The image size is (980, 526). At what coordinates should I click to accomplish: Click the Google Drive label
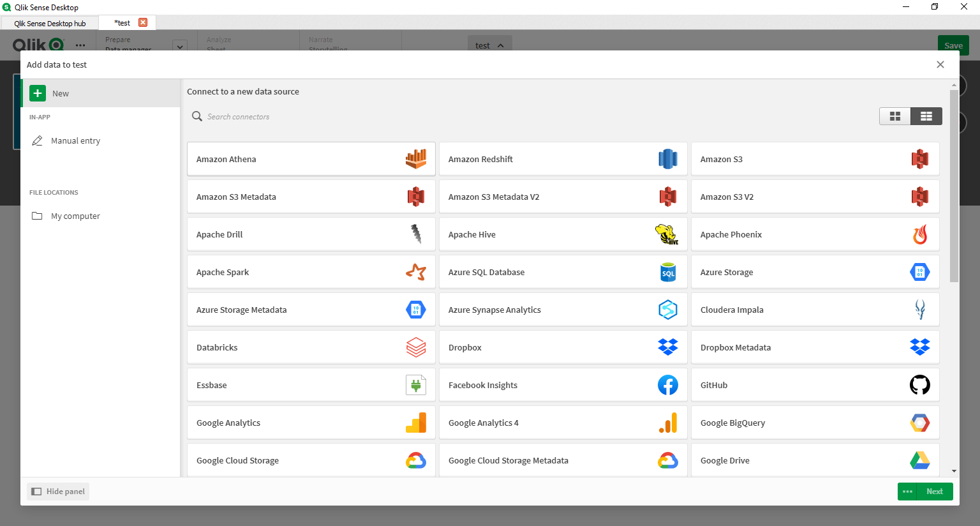(725, 460)
